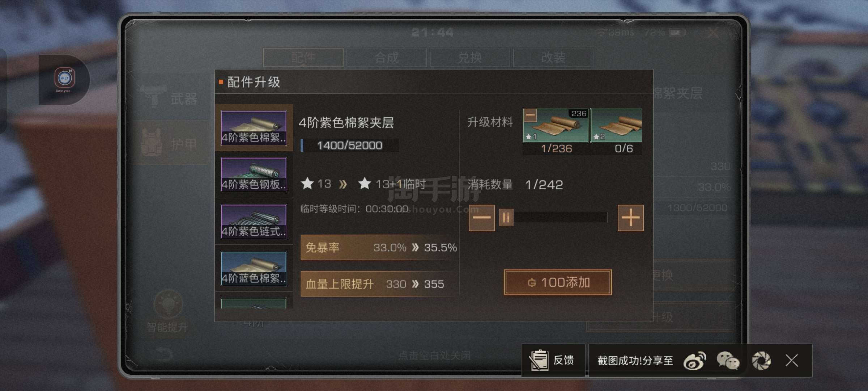
Task: Select the 4阶蓝色棉絮 blue cotton item
Action: (254, 269)
